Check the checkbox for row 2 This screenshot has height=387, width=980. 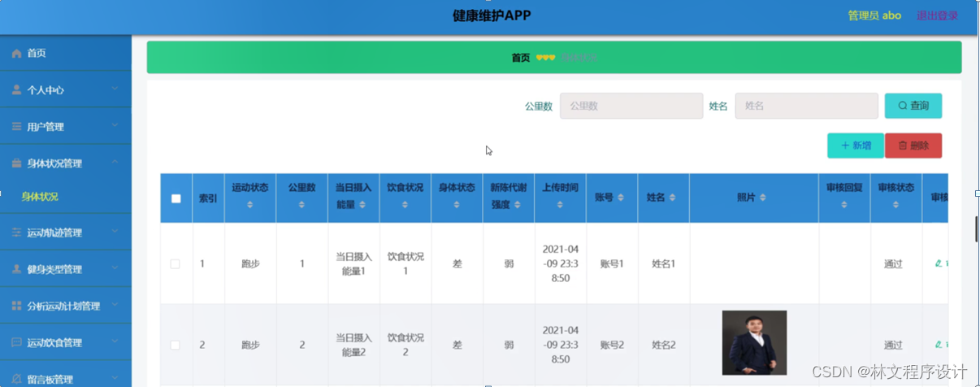tap(176, 345)
